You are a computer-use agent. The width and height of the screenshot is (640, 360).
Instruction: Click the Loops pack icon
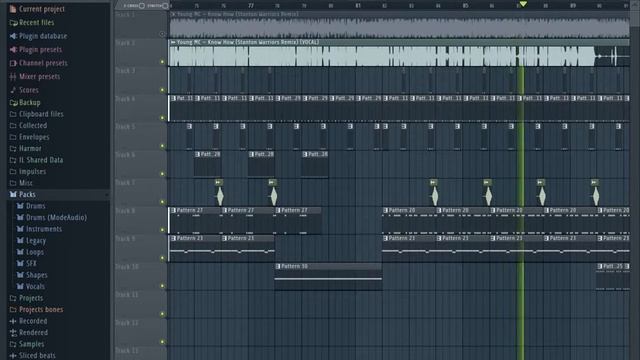click(x=20, y=252)
